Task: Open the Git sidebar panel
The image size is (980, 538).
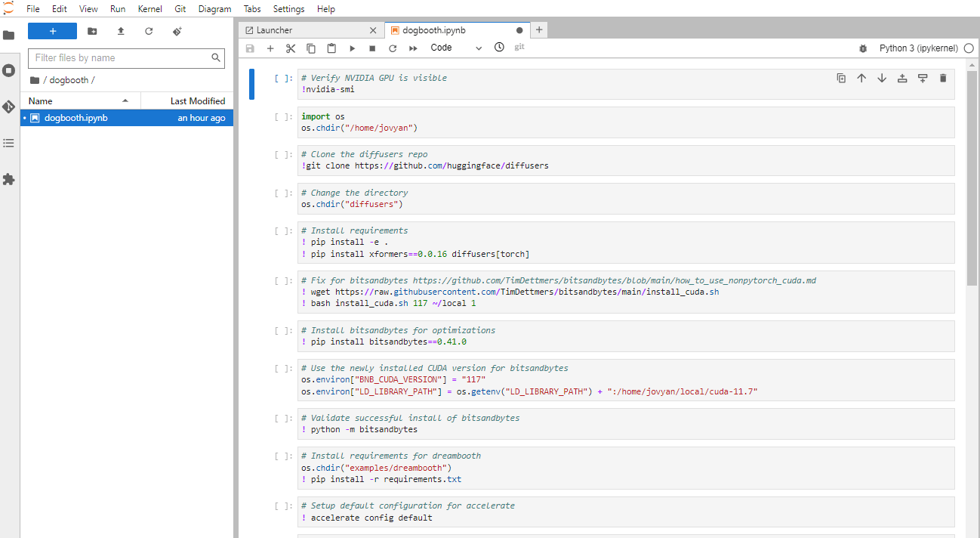Action: coord(9,107)
